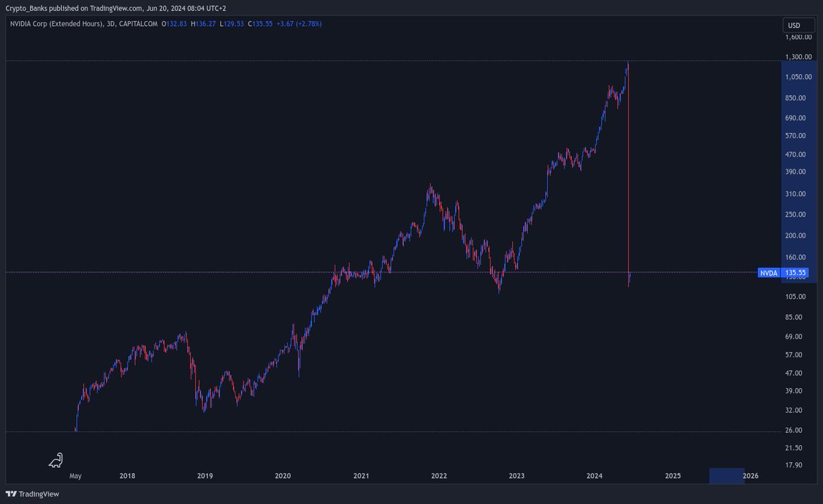Click the 2021 label on the time axis
The height and width of the screenshot is (504, 823).
[361, 476]
